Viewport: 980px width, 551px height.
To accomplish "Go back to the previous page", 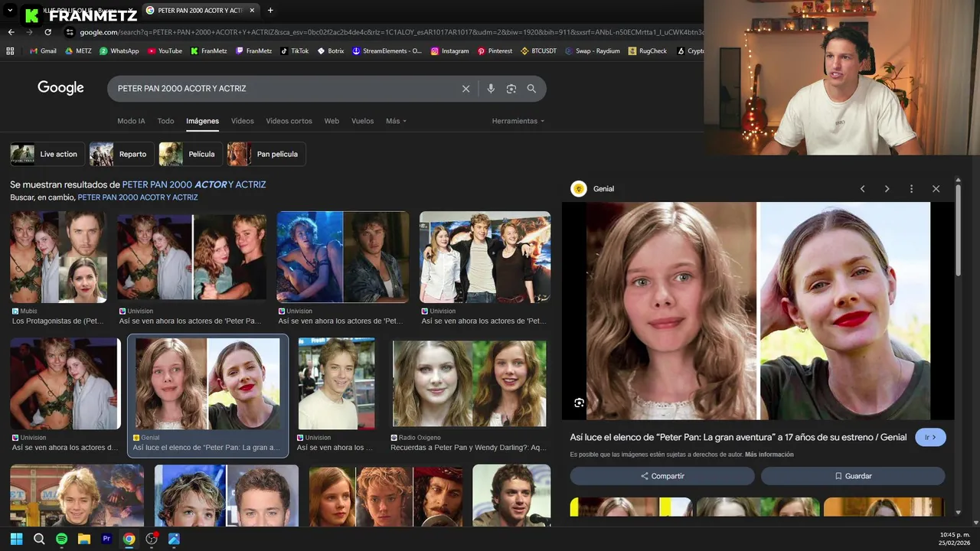I will click(x=11, y=32).
